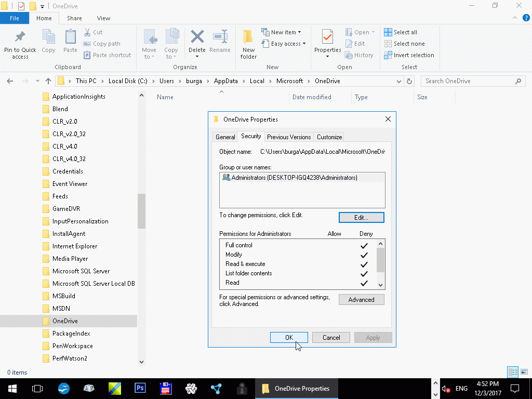Open recent locations dropdown arrow
The image size is (532, 399).
pyautogui.click(x=37, y=81)
